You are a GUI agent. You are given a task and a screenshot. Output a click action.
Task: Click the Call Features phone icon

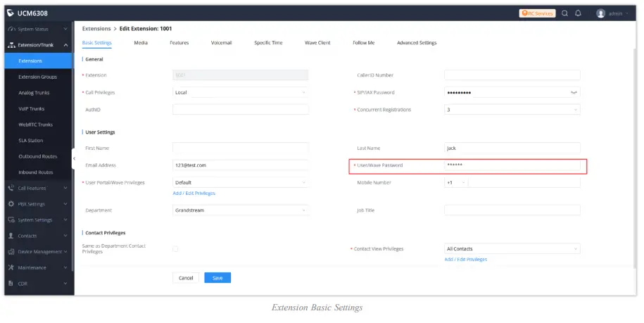click(x=11, y=188)
